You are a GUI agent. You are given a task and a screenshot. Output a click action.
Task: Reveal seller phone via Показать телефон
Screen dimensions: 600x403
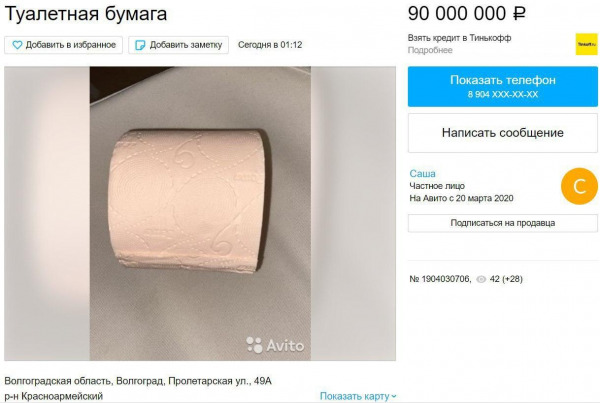click(502, 86)
